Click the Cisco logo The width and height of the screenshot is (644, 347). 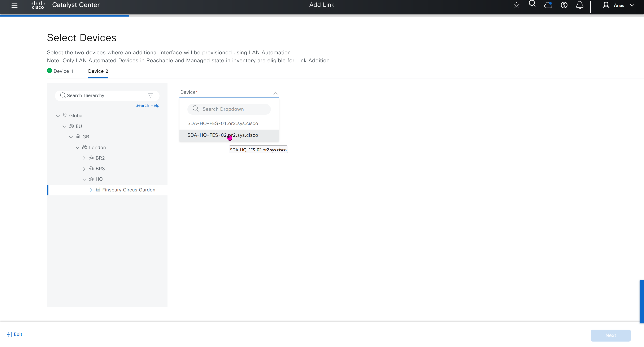[38, 5]
